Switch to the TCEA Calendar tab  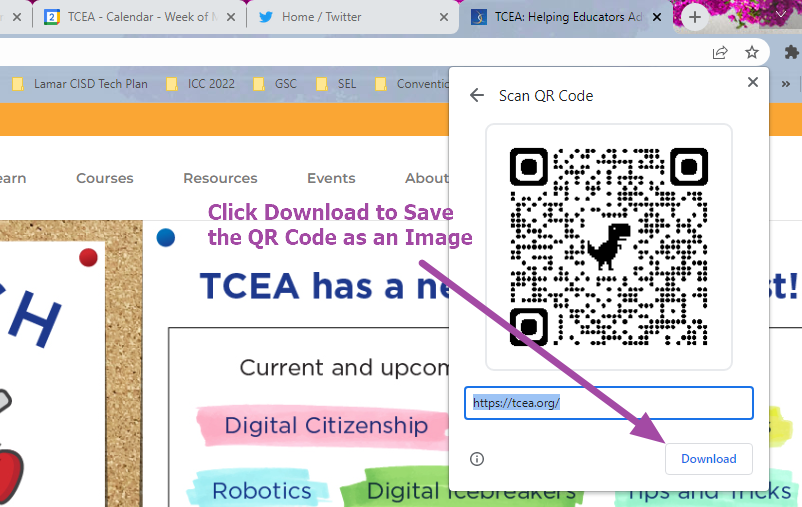point(138,17)
